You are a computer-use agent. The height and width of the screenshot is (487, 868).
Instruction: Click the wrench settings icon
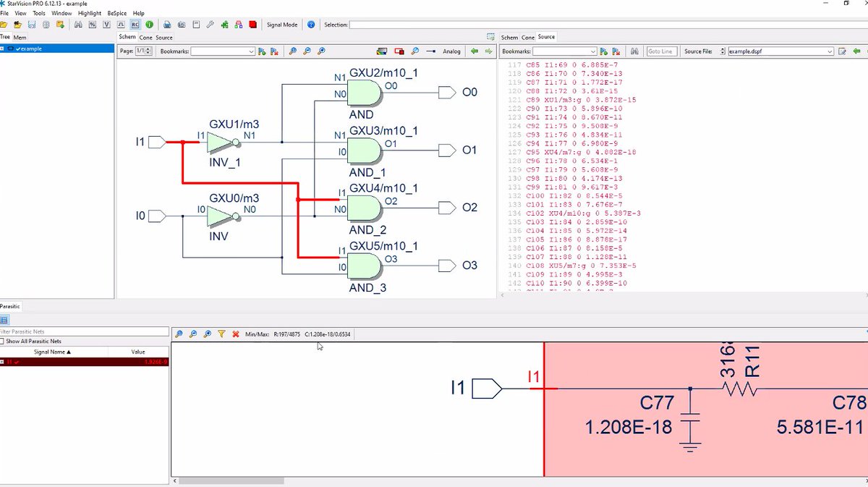[x=210, y=25]
